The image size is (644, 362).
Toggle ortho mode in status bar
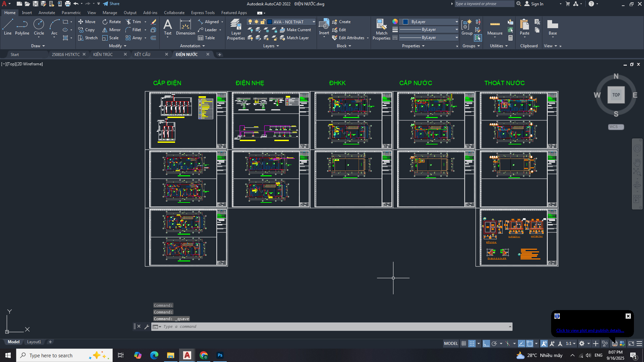point(486,344)
